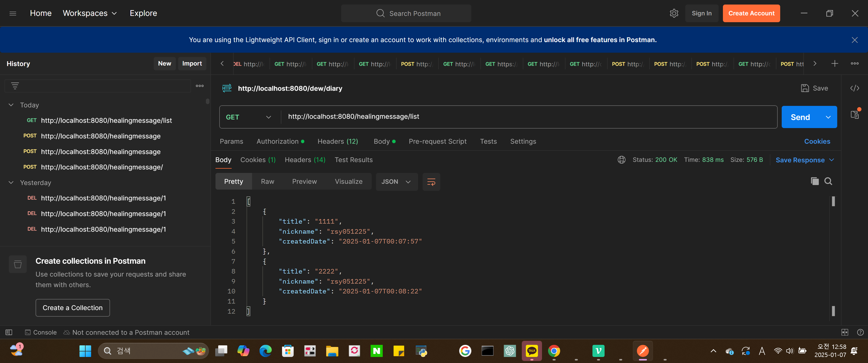View response Headers (14) tab
Viewport: 868px width, 363px height.
(x=305, y=160)
